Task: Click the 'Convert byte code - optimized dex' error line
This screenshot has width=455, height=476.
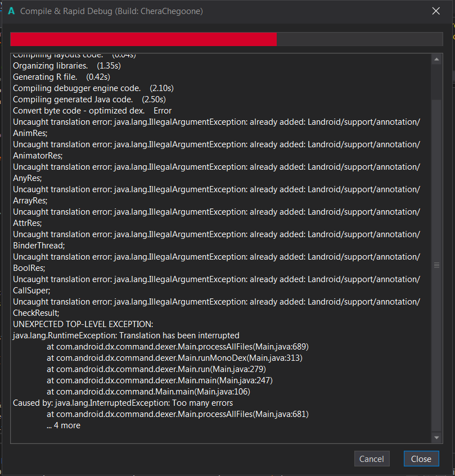Action: click(x=92, y=111)
